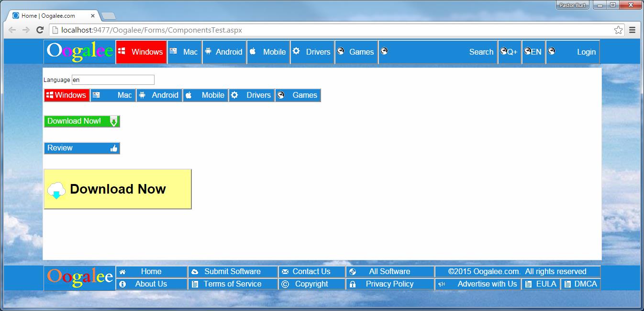644x311 pixels.
Task: Click the Oogalee logo in the footer
Action: click(80, 278)
